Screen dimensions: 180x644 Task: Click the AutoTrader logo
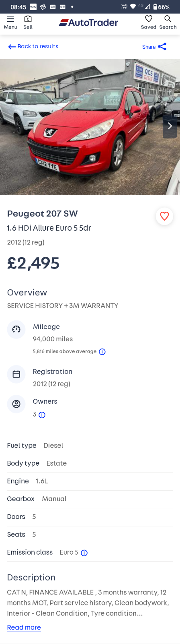[x=89, y=23]
